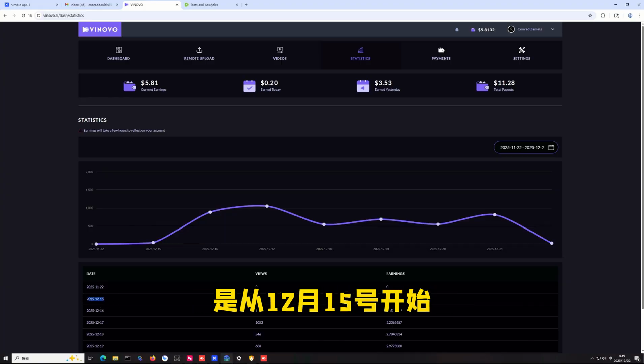Image resolution: width=644 pixels, height=364 pixels.
Task: Click the site info icon in address bar
Action: [x=38, y=16]
